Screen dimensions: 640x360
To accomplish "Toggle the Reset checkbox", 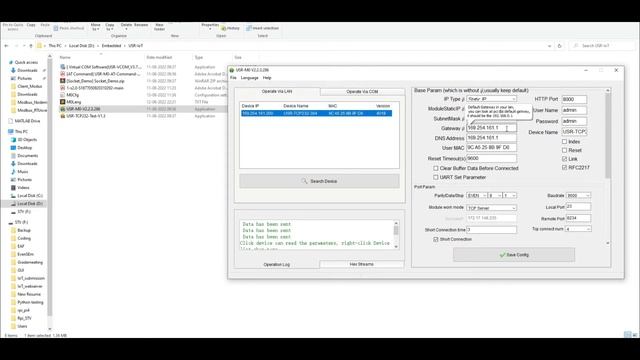I will pos(564,150).
